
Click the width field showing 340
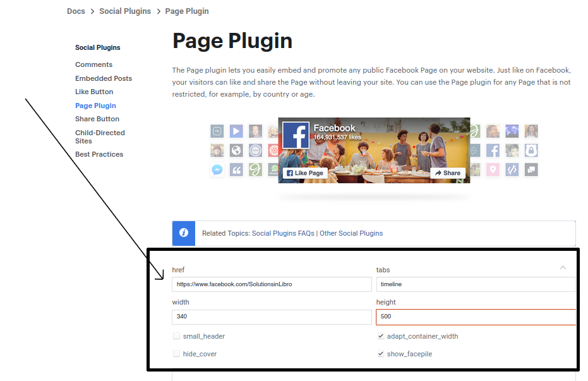[272, 317]
